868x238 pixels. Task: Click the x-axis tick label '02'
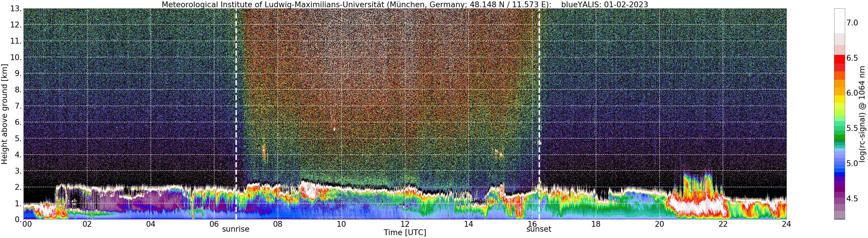coord(87,224)
